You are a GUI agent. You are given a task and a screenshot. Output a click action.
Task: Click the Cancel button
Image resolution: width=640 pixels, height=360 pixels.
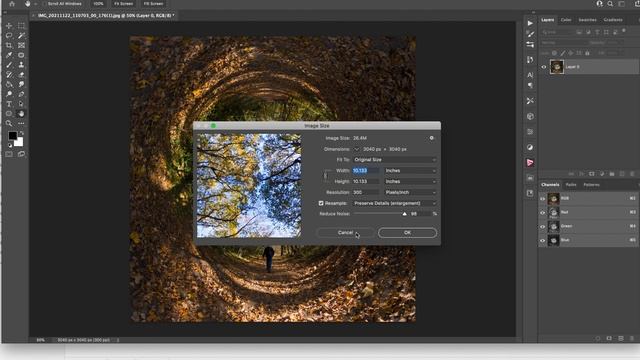[x=345, y=233]
